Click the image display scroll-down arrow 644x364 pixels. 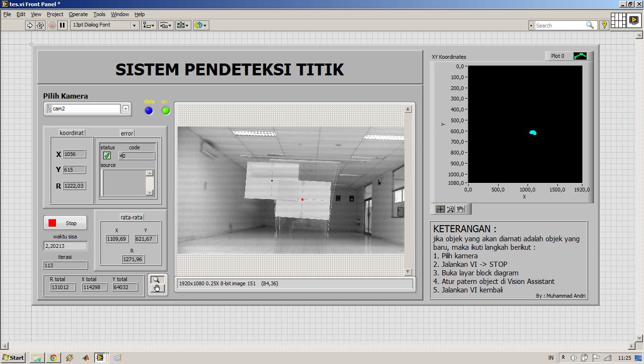[x=408, y=272]
